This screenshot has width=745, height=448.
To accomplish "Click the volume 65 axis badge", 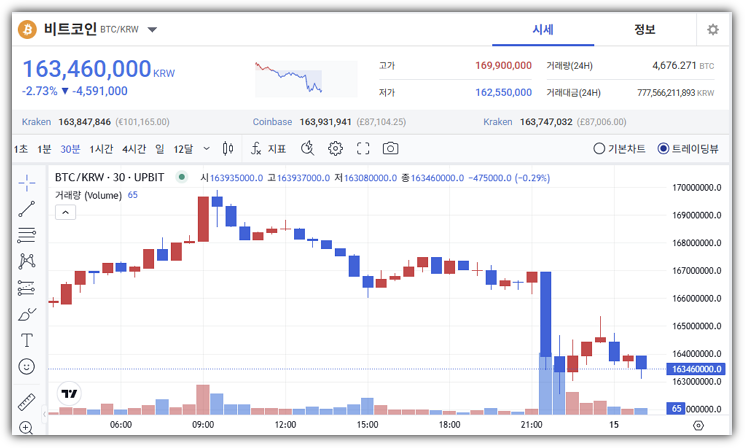I will [677, 409].
